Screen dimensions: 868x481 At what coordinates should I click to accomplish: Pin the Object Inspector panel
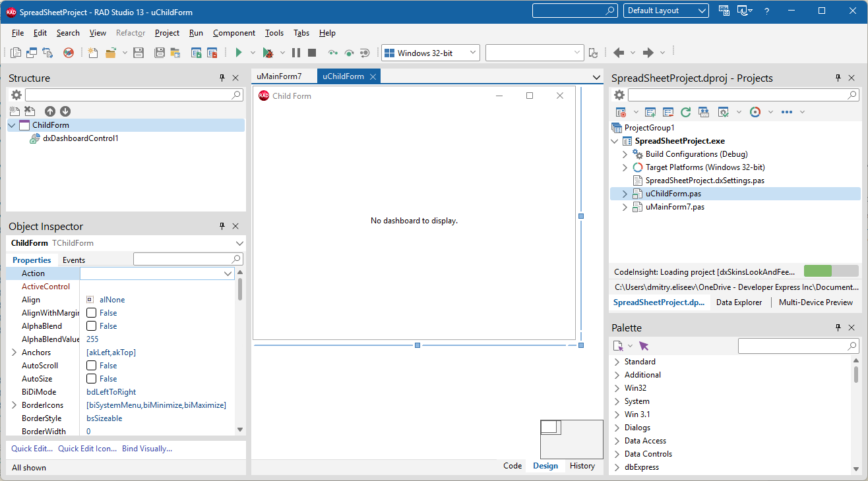pos(222,226)
